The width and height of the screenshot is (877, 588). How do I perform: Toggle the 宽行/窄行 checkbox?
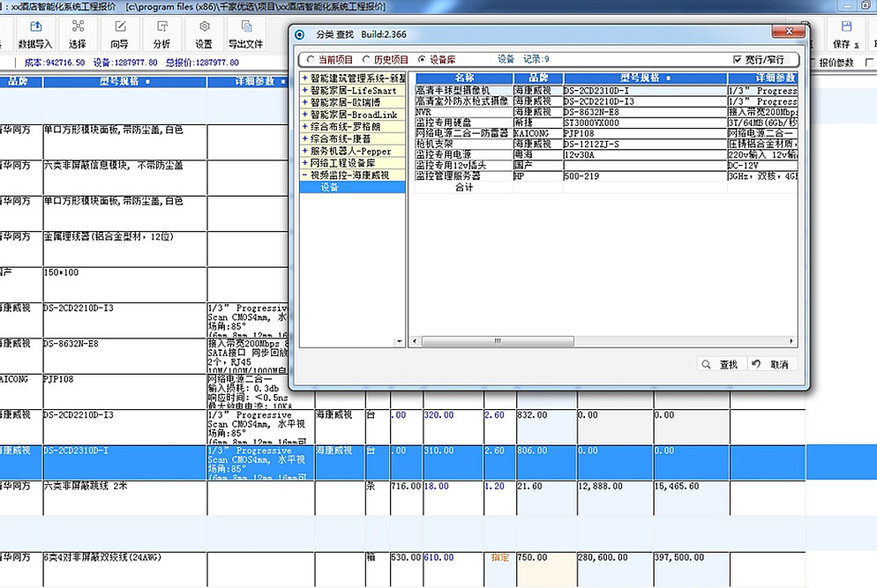[738, 59]
